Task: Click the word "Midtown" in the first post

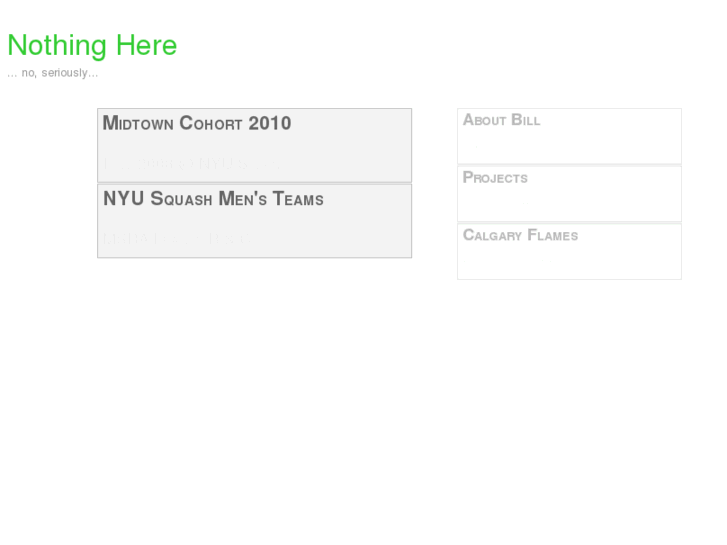Action: tap(138, 124)
